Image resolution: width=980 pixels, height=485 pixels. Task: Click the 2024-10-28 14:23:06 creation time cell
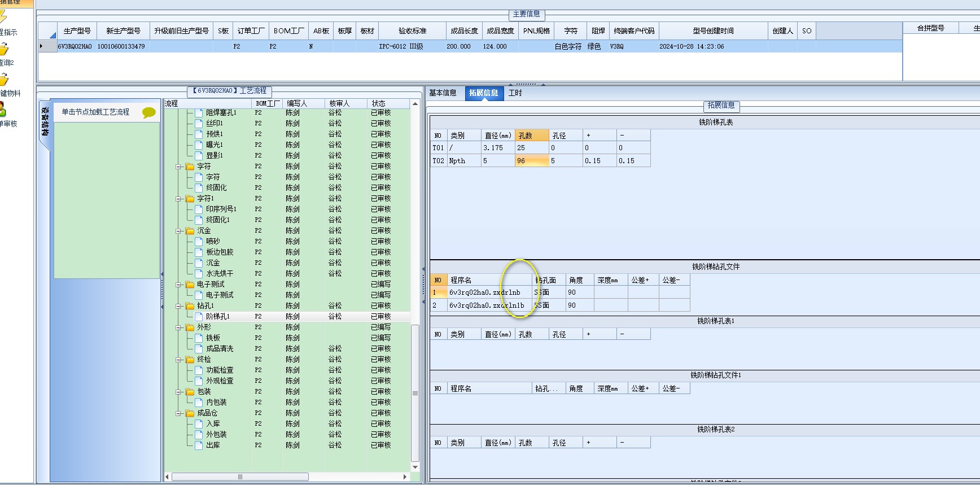point(714,46)
